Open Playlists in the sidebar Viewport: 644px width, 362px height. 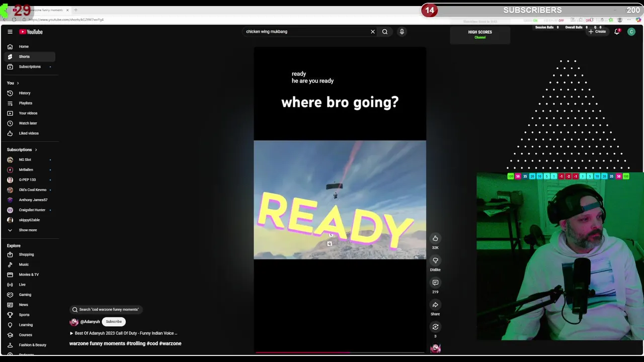pyautogui.click(x=30, y=103)
